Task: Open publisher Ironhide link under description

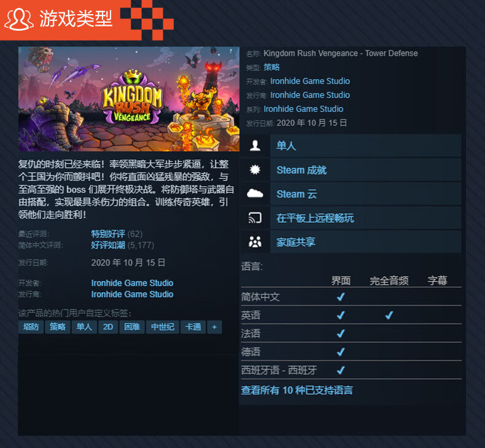Action: click(x=132, y=294)
